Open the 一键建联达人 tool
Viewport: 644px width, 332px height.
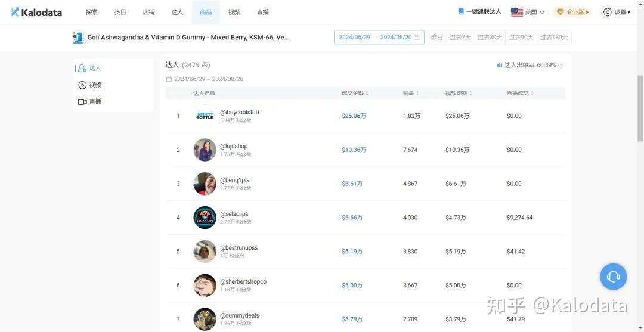point(479,12)
